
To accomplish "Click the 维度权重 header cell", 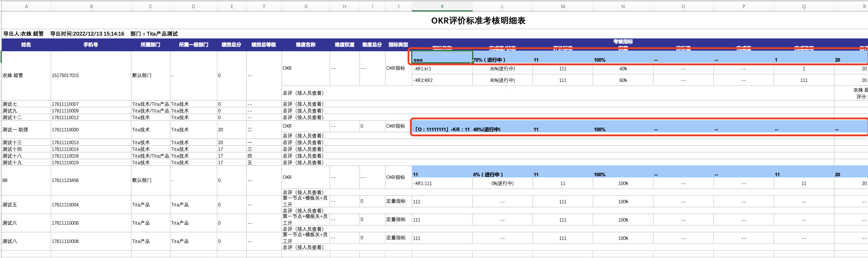I will pos(345,45).
